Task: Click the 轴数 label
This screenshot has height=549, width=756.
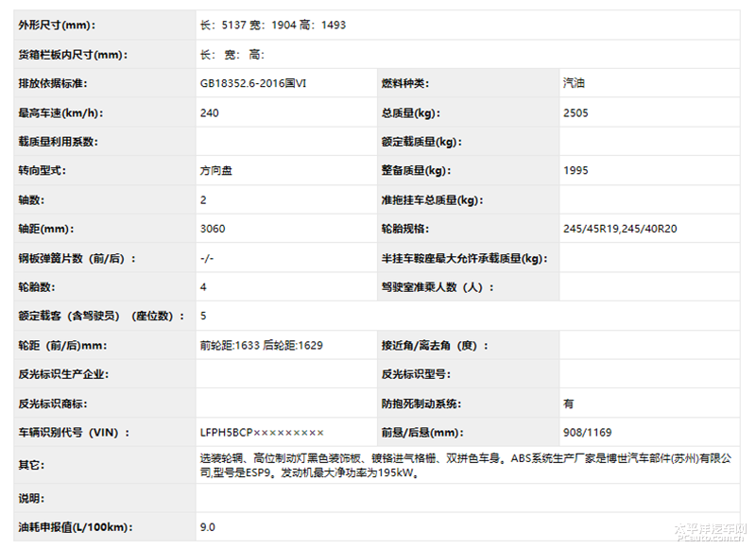Action: 31,199
